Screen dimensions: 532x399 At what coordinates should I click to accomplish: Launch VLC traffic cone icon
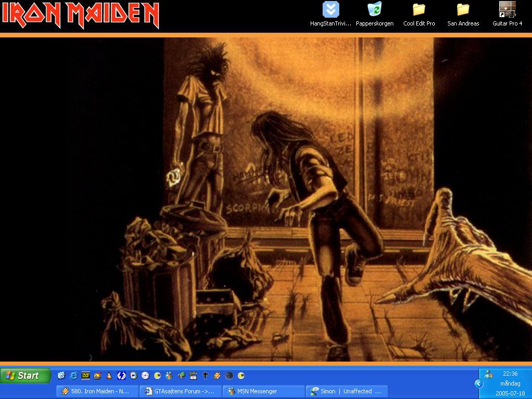[x=109, y=376]
